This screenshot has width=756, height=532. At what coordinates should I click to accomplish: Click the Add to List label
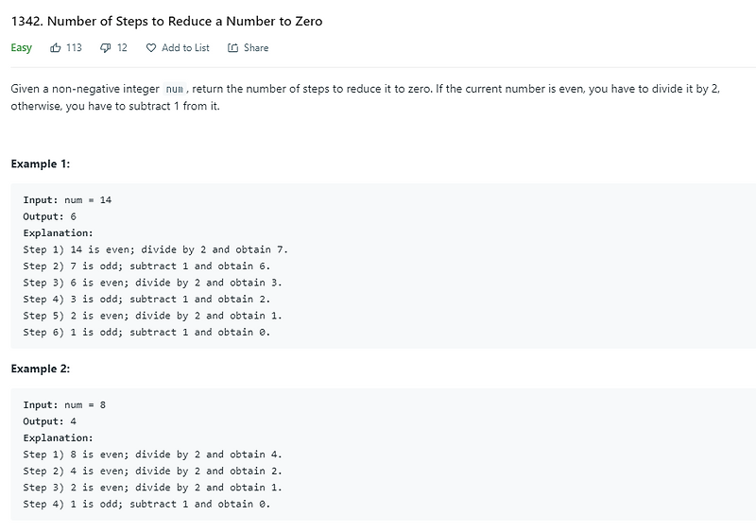coord(185,48)
